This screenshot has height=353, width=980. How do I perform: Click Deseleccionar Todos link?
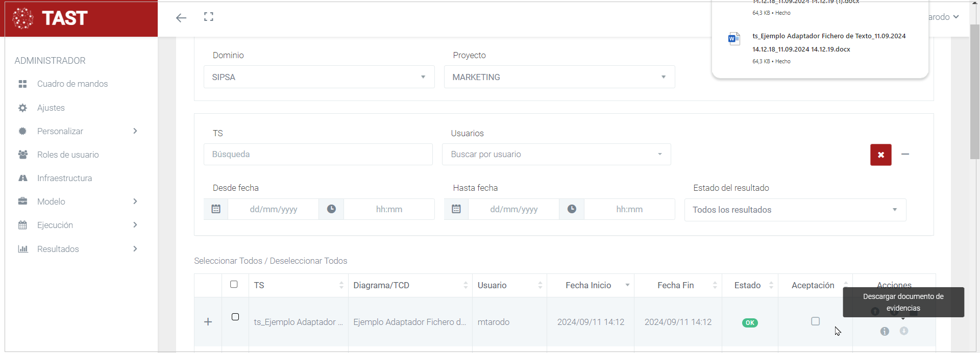(308, 261)
